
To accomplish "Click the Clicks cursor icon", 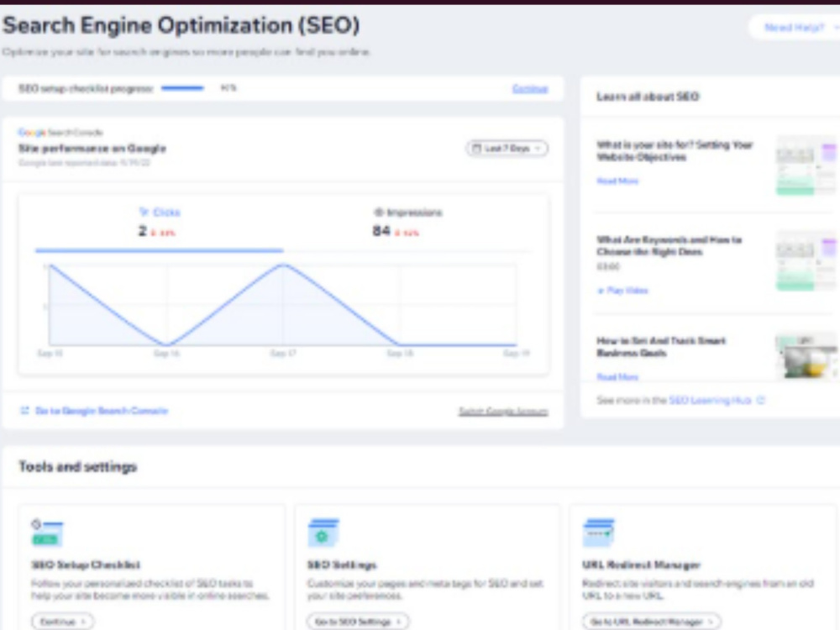I will (144, 213).
